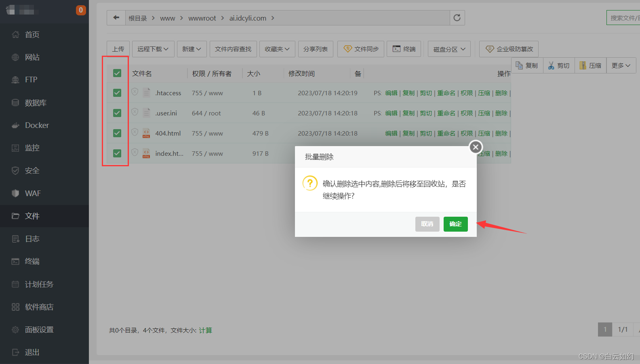Uncheck the index.html file checkbox

(x=117, y=153)
